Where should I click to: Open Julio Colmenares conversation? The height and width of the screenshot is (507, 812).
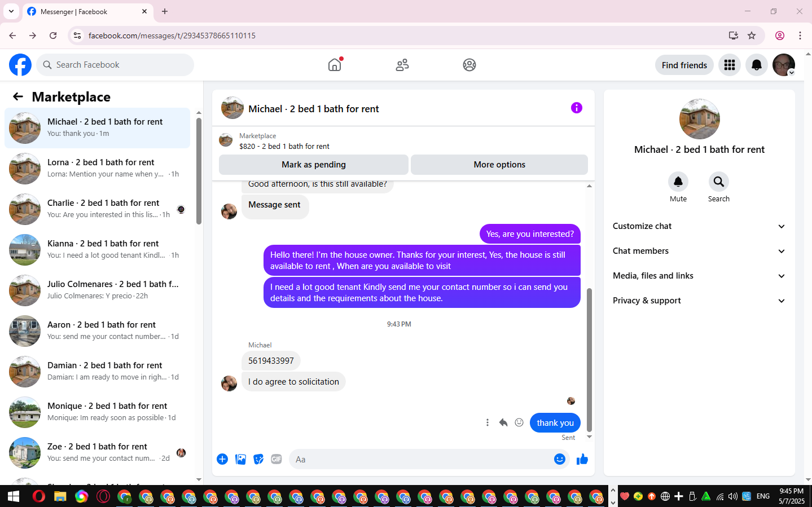pyautogui.click(x=97, y=290)
